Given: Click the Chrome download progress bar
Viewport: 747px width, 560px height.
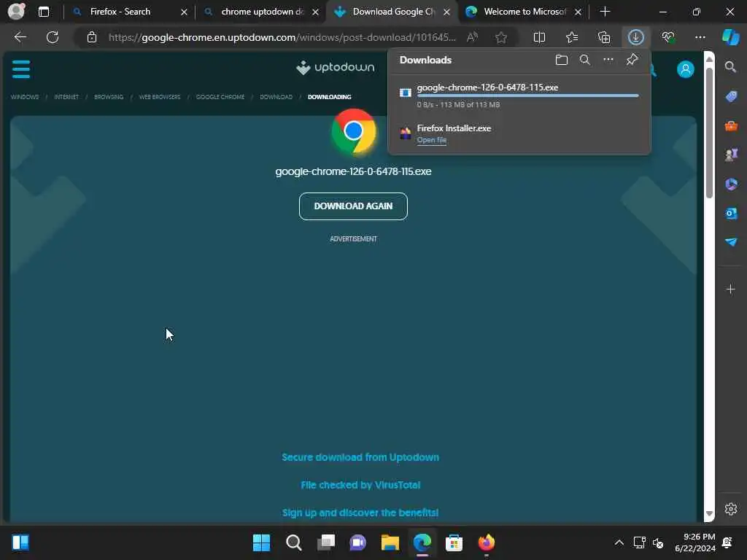Looking at the screenshot, I should 527,96.
